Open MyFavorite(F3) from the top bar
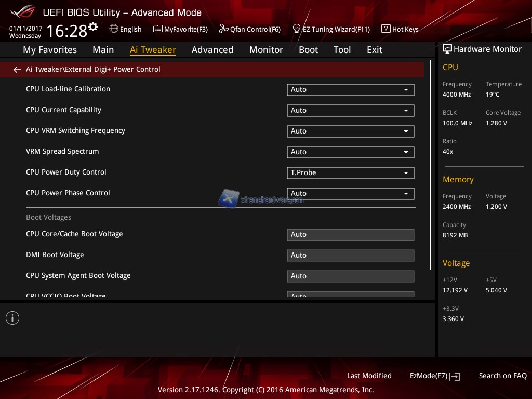 [x=158, y=29]
